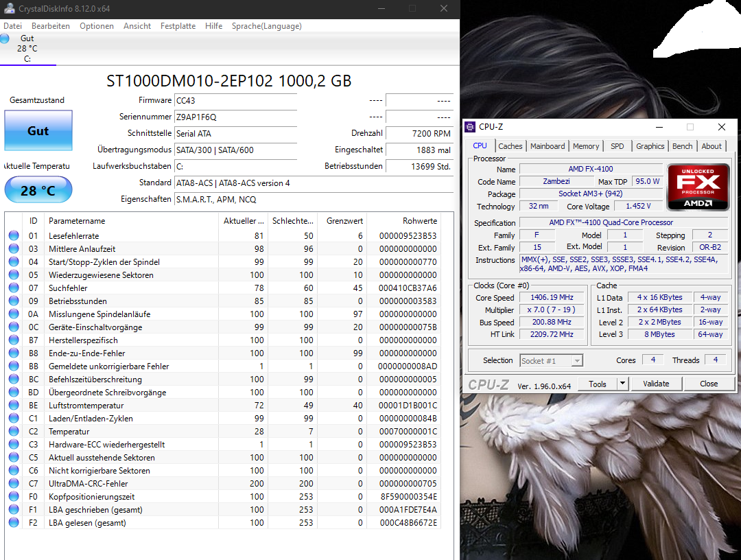
Task: Open the Optionen menu
Action: [97, 26]
